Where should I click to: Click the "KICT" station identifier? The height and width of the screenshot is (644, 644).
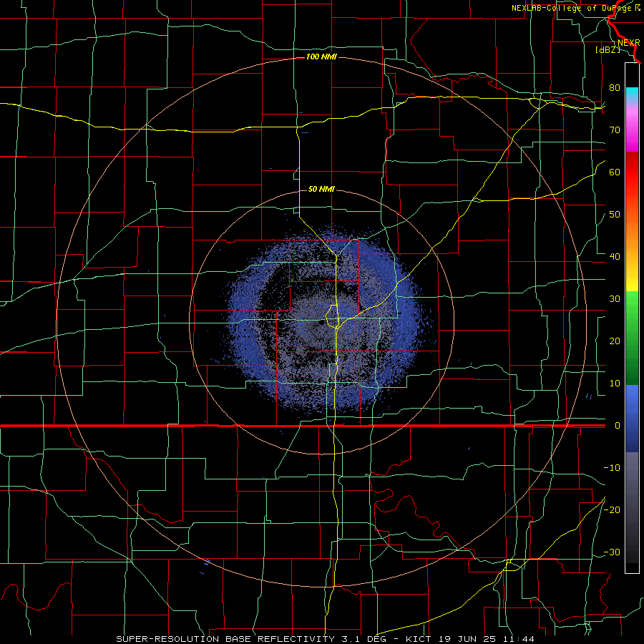tap(418, 639)
